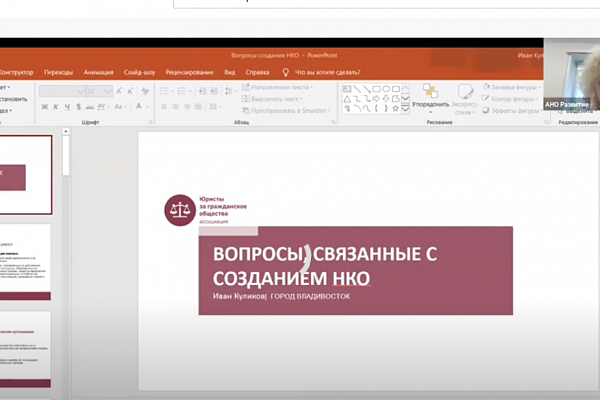Click the lightbulb Tell Me icon

tap(285, 72)
